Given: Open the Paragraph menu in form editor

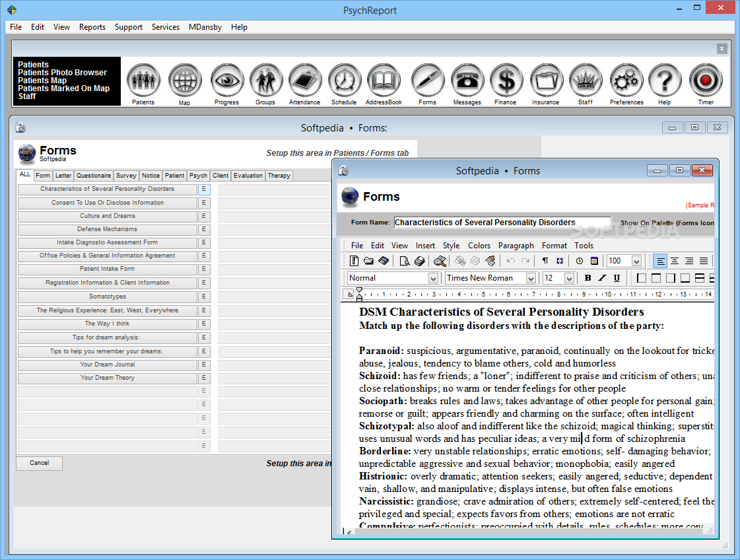Looking at the screenshot, I should [516, 246].
